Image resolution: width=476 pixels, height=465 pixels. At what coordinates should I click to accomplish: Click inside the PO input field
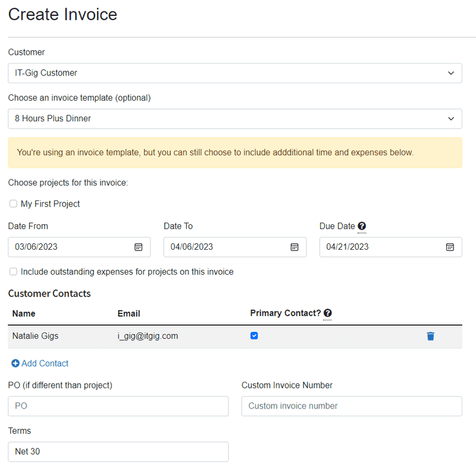coord(118,406)
